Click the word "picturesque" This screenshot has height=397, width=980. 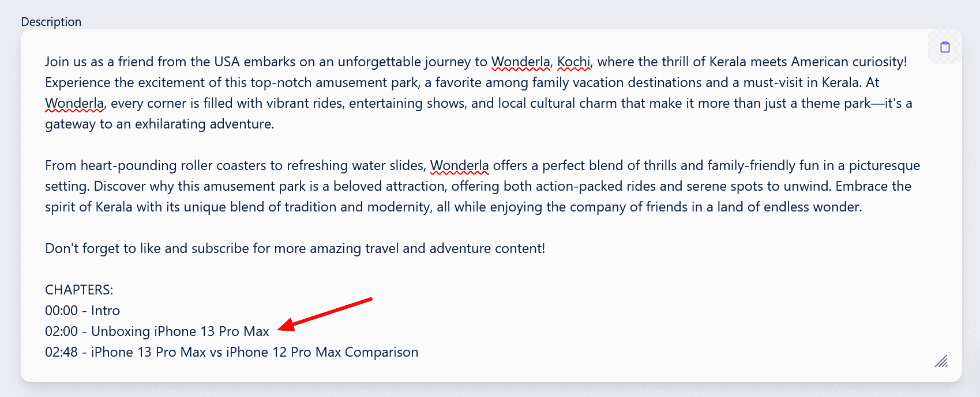coord(884,166)
